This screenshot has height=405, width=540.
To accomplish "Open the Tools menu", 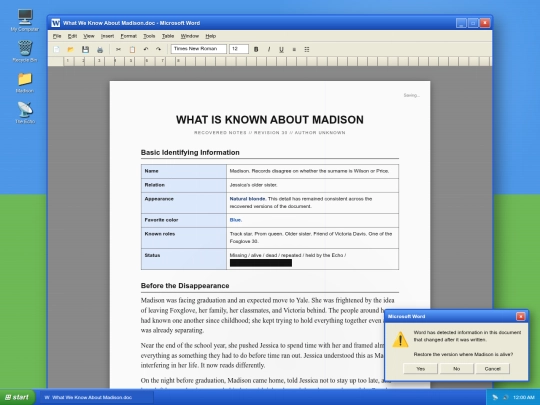I will 149,36.
